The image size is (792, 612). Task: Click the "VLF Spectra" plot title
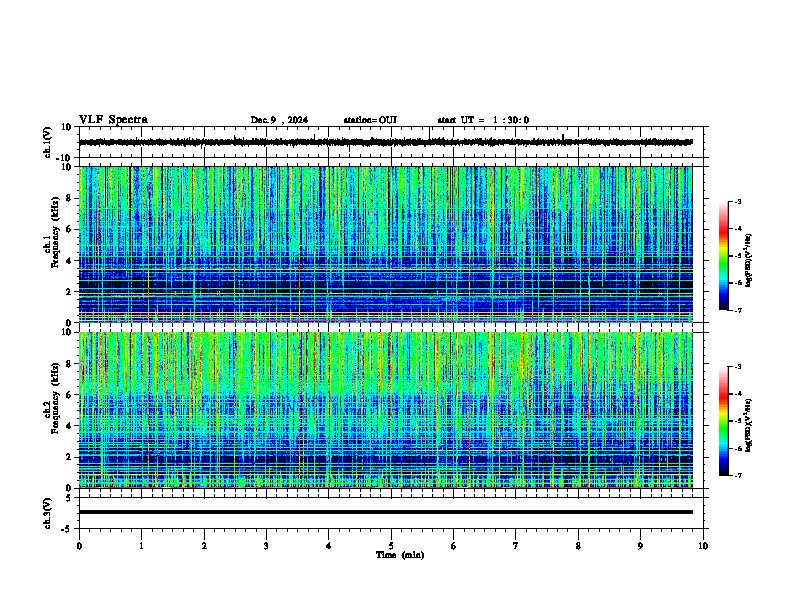113,120
